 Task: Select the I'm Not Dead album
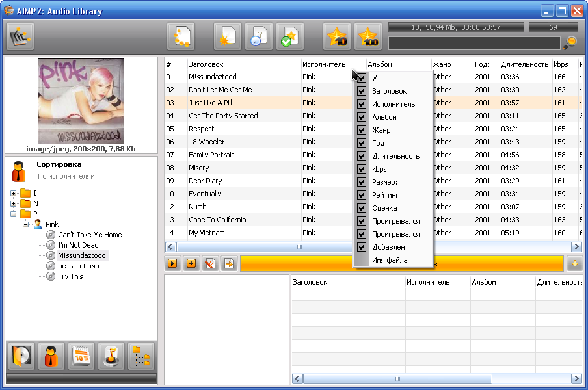click(x=78, y=245)
